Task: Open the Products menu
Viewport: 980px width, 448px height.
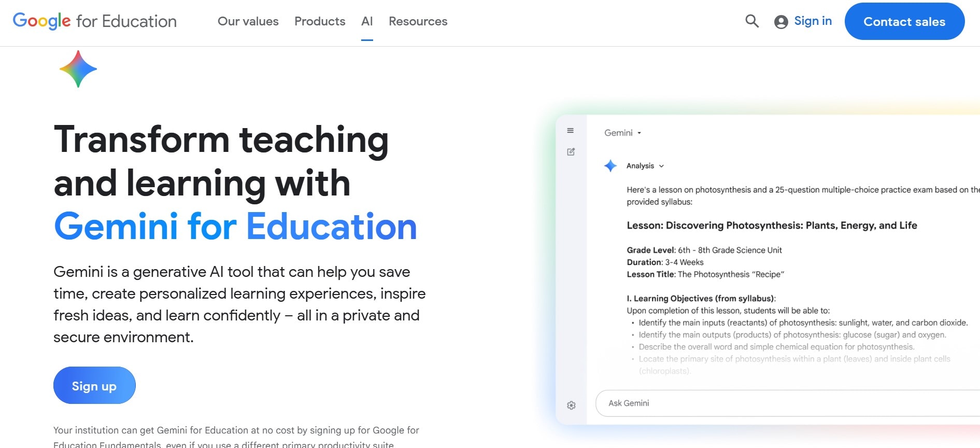Action: (x=320, y=21)
